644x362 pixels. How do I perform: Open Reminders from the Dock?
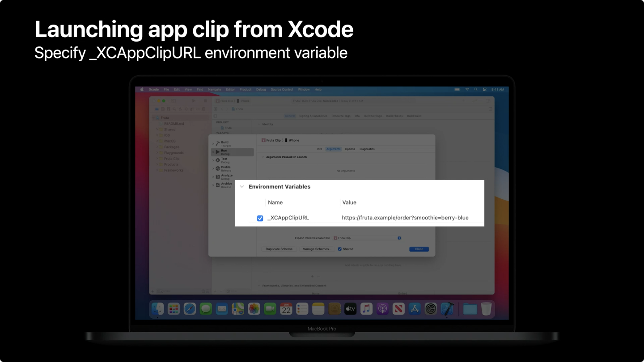pos(302,308)
